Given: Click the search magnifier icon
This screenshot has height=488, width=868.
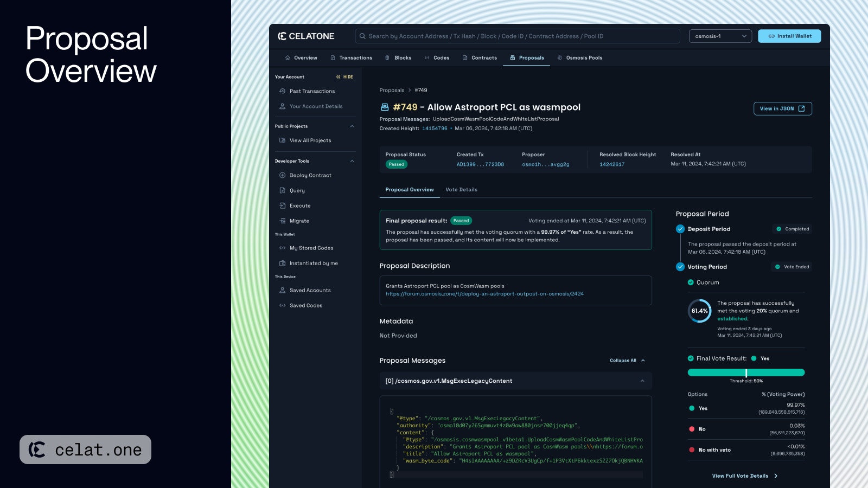Looking at the screenshot, I should coord(362,36).
